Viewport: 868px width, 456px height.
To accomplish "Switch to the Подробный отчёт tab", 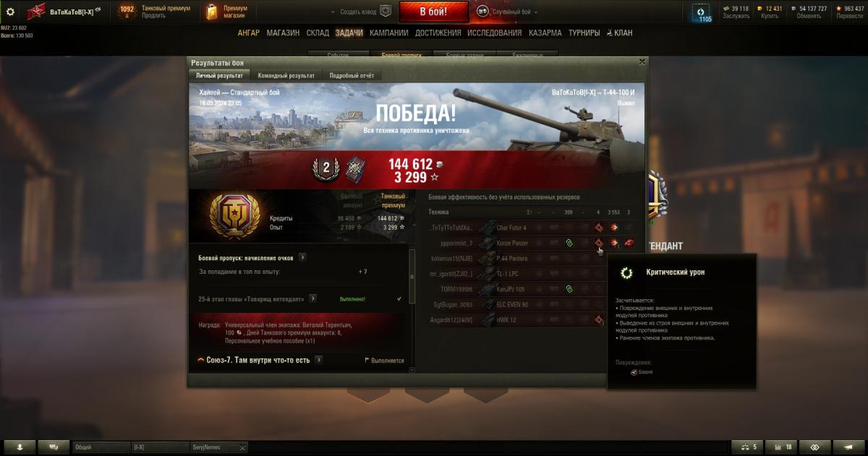I will tap(351, 75).
